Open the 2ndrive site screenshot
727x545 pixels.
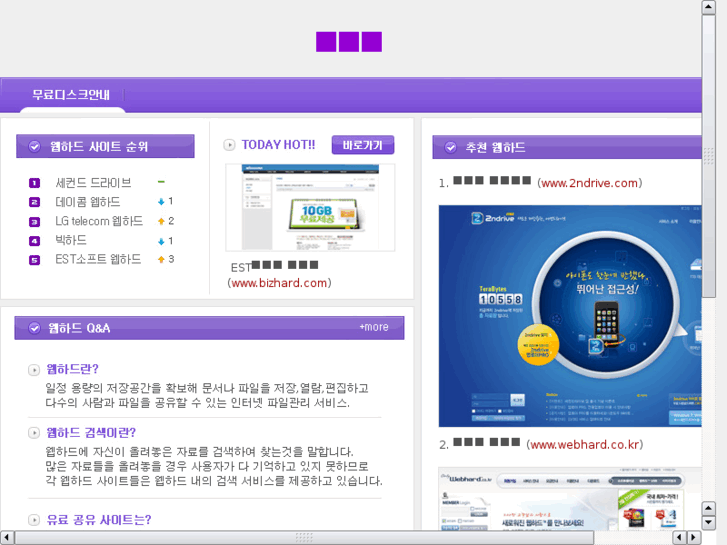click(x=570, y=316)
